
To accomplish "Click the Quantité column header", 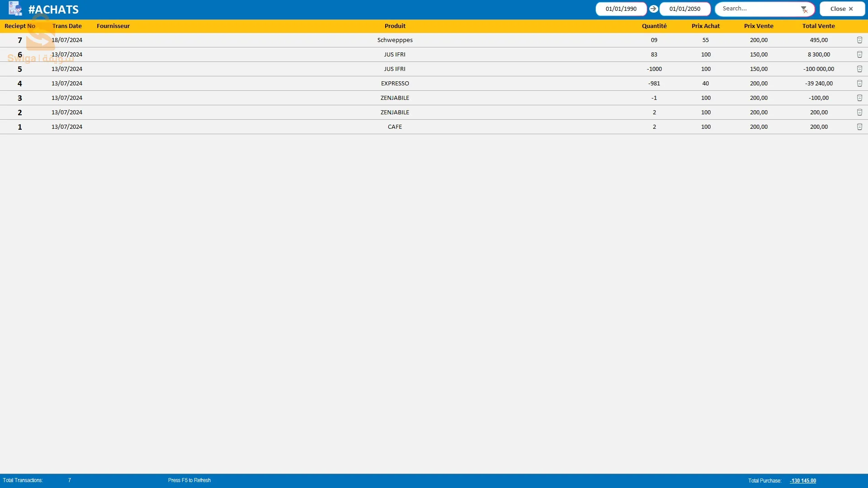I will click(x=654, y=26).
